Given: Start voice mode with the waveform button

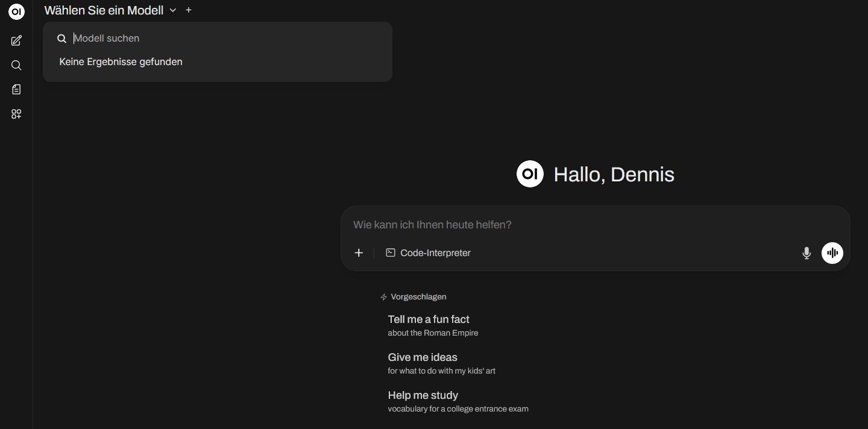Looking at the screenshot, I should click(832, 253).
